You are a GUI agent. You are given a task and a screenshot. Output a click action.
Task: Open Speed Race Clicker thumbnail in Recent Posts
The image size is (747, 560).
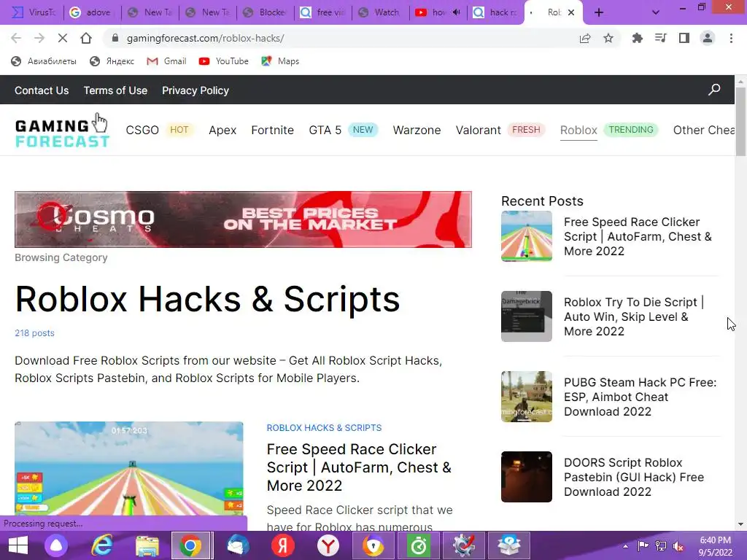point(527,236)
